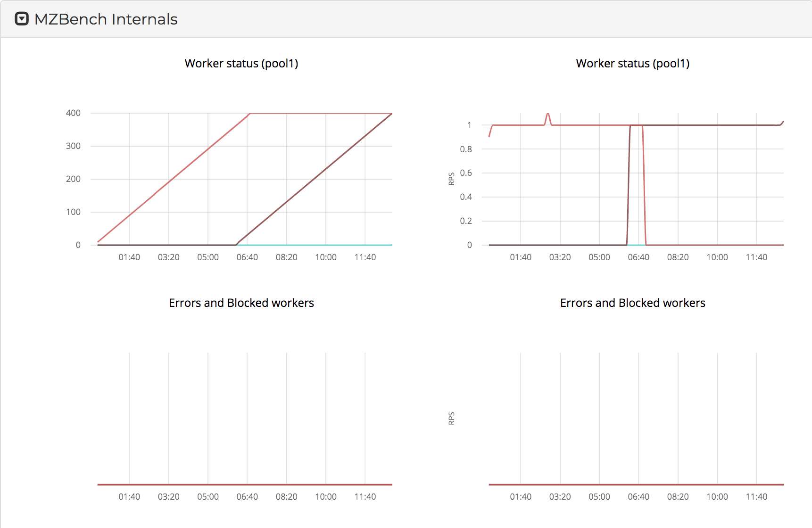Select the right Errors and Blocked workers title
Screen dimensions: 812x528
coord(633,303)
